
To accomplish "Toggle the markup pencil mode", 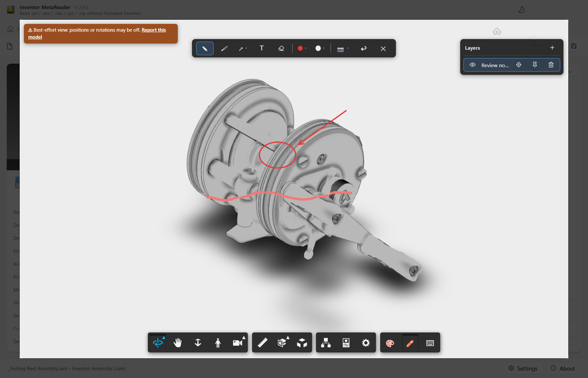I will 410,343.
